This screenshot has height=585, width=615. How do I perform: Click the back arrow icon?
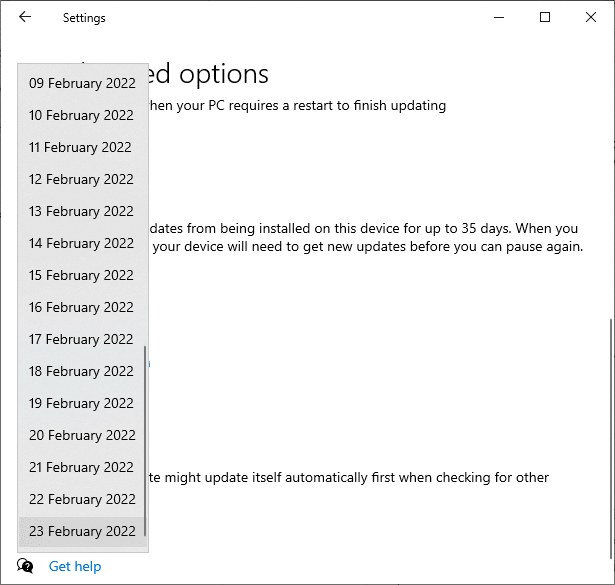pyautogui.click(x=25, y=17)
